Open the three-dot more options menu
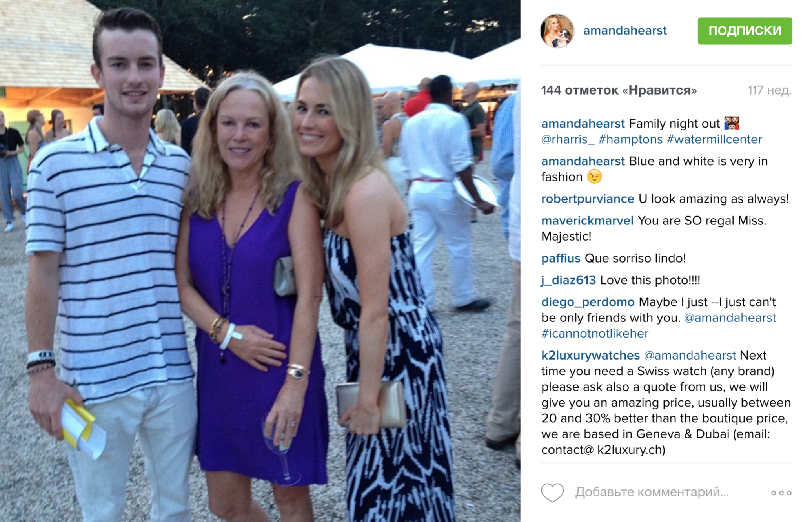The height and width of the screenshot is (522, 812). [781, 493]
